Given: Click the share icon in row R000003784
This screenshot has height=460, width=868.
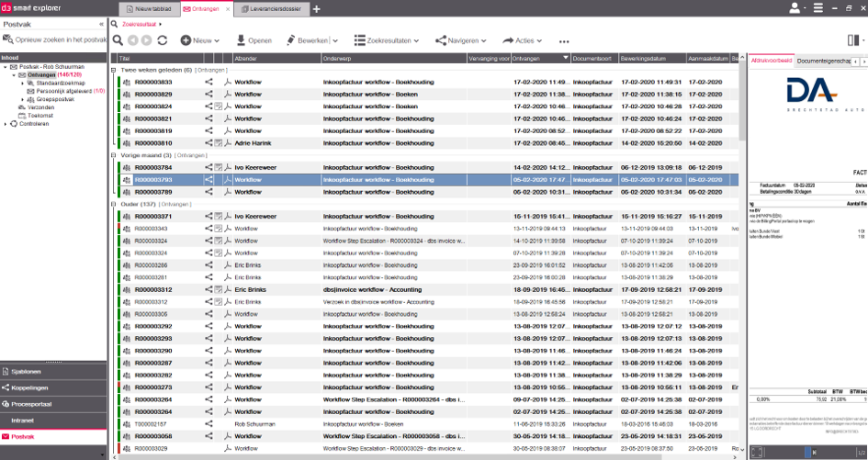Looking at the screenshot, I should pyautogui.click(x=209, y=167).
